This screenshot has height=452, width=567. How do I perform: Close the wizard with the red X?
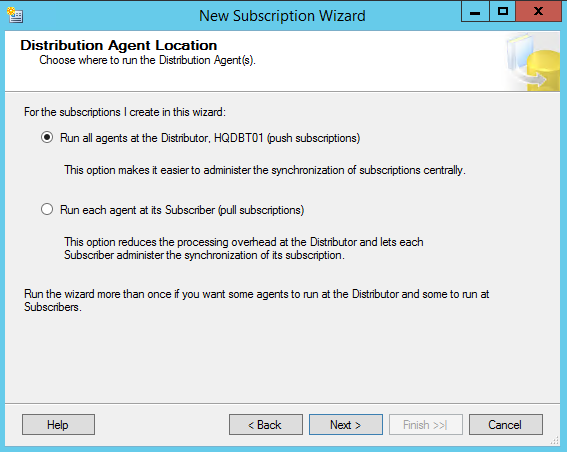pyautogui.click(x=538, y=12)
